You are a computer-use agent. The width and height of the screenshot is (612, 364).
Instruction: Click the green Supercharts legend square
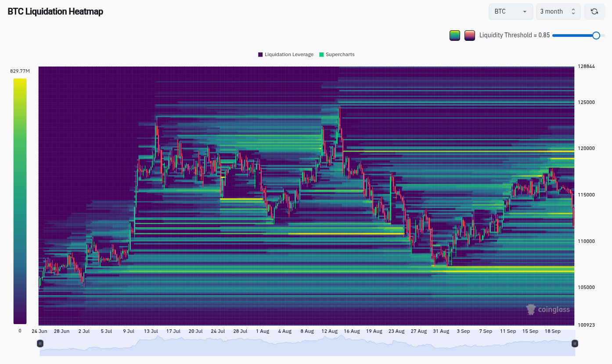(321, 55)
